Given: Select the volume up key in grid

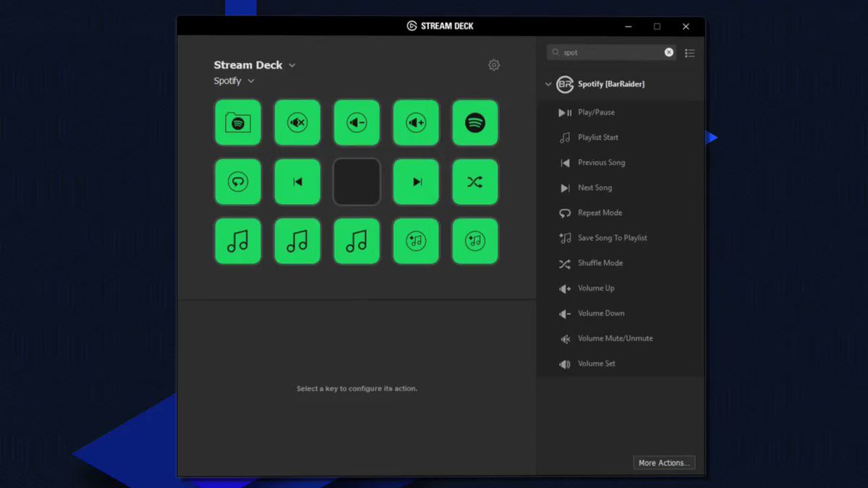Looking at the screenshot, I should (416, 123).
